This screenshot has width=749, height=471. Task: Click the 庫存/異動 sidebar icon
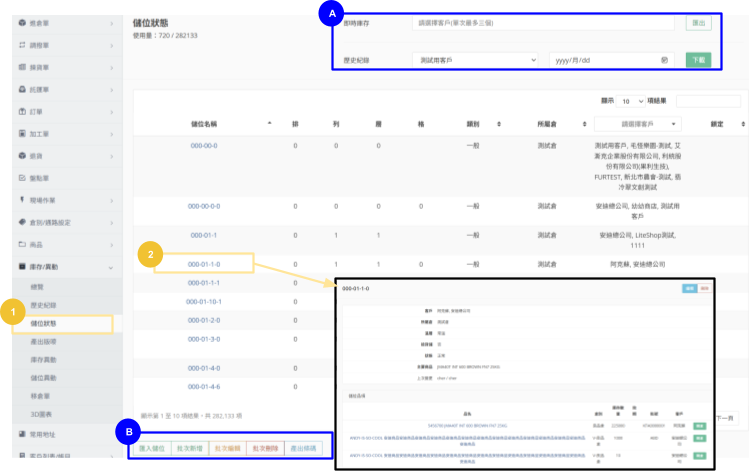(x=22, y=266)
